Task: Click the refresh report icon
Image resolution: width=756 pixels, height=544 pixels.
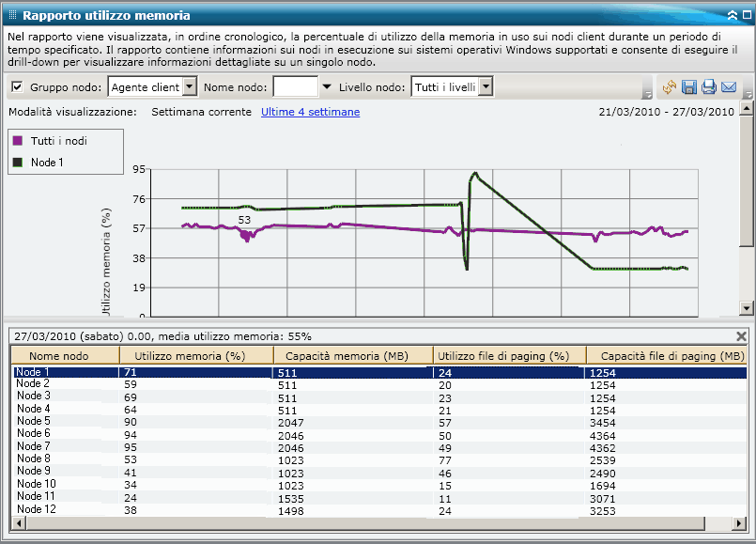Action: (671, 86)
